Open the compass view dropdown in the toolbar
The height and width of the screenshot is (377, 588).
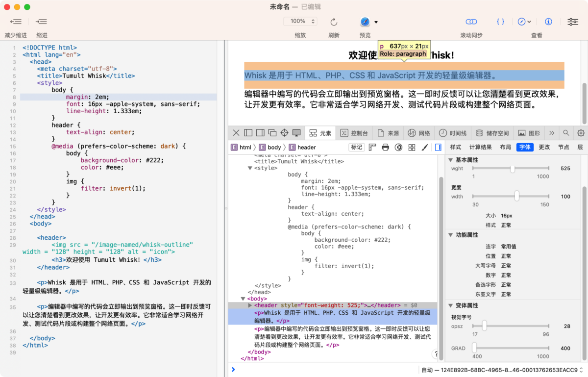[525, 22]
